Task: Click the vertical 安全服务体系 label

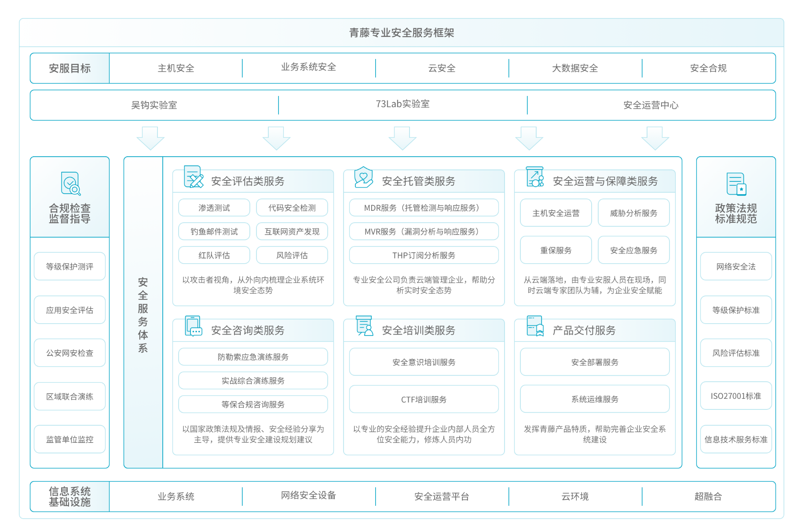Action: 143,315
